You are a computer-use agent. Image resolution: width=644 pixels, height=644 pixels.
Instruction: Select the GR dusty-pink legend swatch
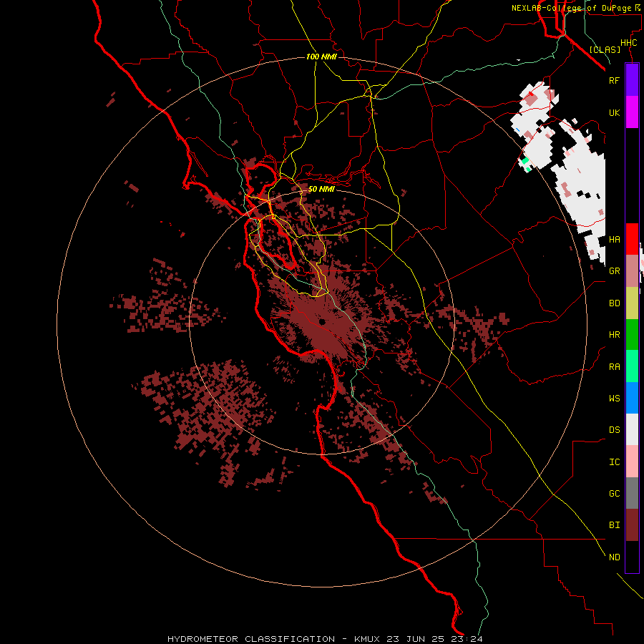pos(632,271)
